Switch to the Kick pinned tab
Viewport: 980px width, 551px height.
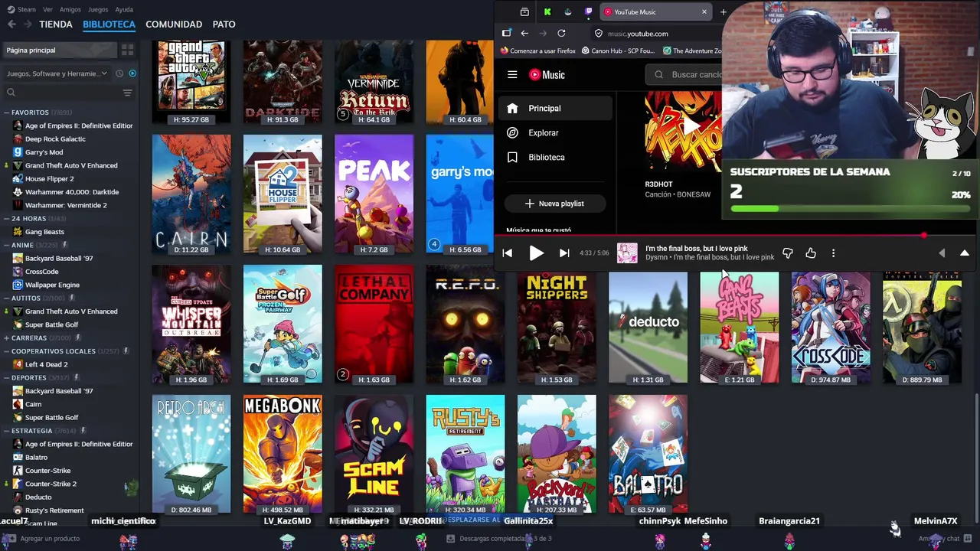tap(547, 11)
